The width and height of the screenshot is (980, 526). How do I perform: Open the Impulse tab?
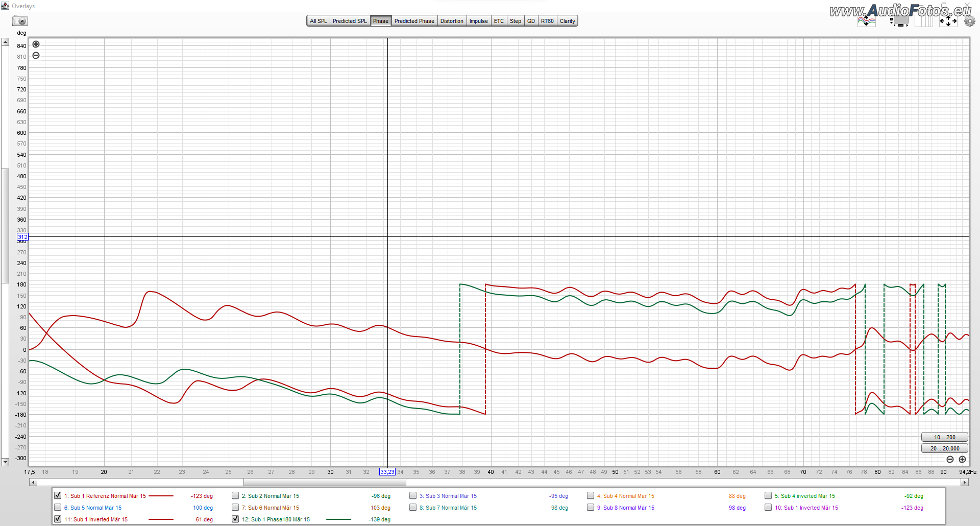point(479,21)
